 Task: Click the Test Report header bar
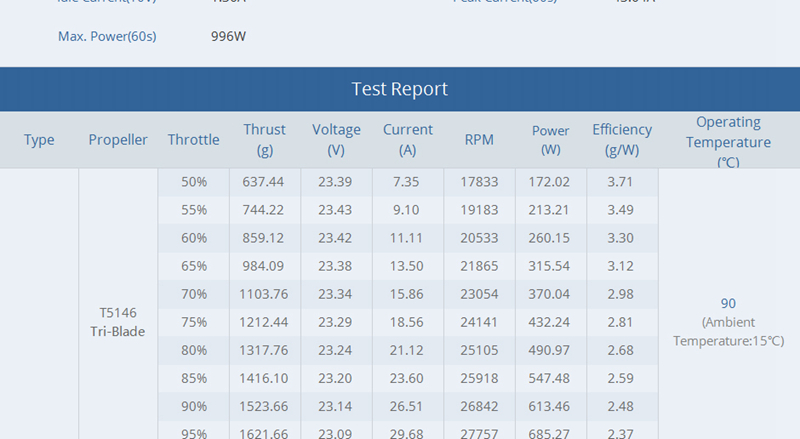click(x=400, y=89)
